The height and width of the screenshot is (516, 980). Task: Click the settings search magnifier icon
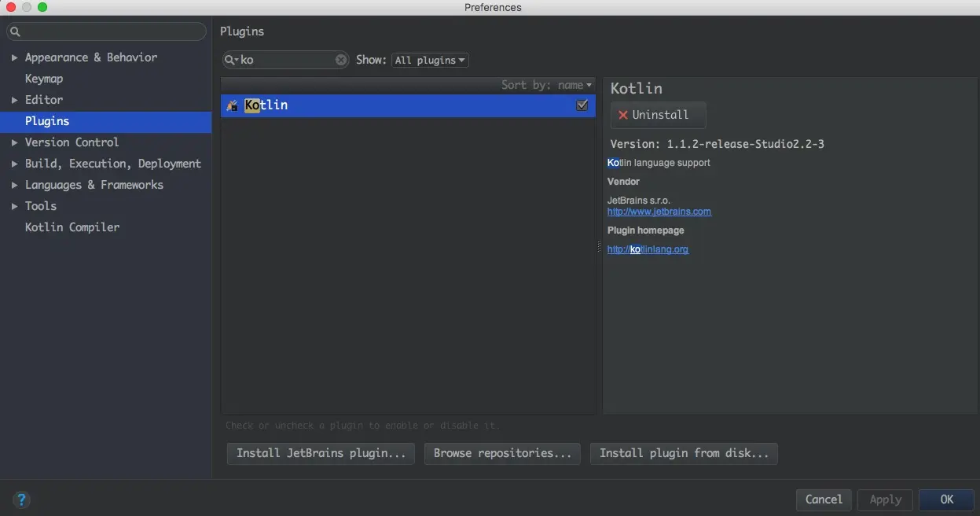15,31
